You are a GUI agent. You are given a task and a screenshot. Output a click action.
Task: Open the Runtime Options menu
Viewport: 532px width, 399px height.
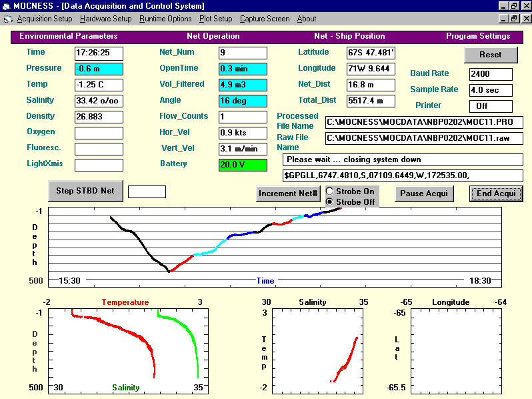tap(165, 19)
